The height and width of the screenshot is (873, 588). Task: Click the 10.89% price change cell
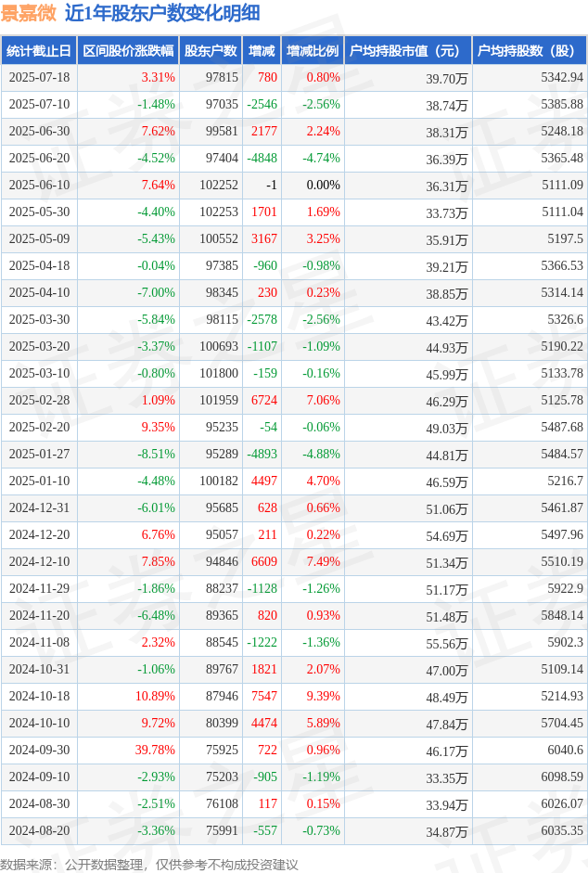pos(155,697)
